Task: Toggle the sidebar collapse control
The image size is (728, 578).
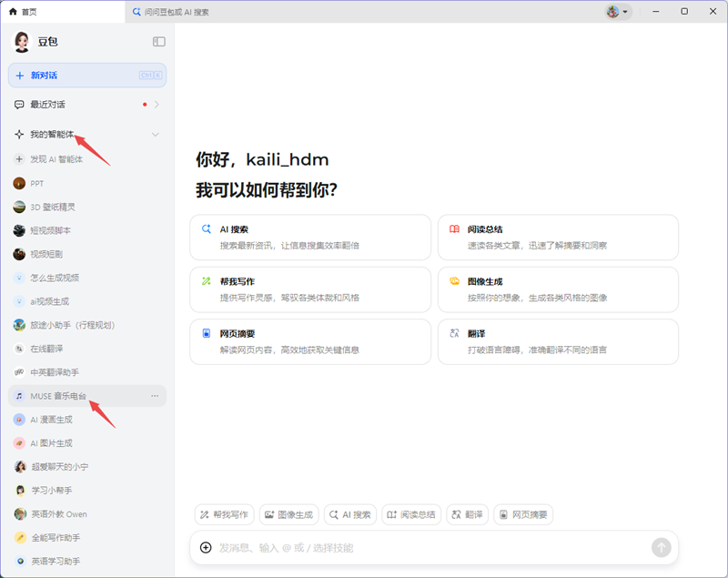Action: (x=158, y=41)
